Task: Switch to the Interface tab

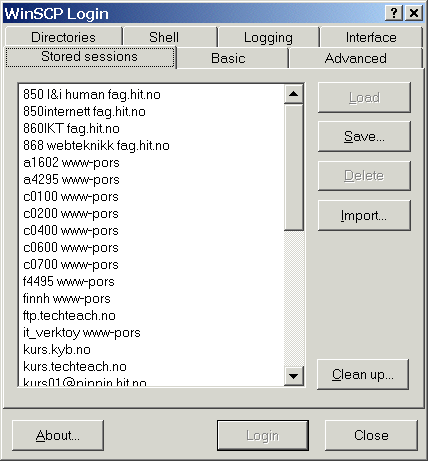Action: point(371,37)
